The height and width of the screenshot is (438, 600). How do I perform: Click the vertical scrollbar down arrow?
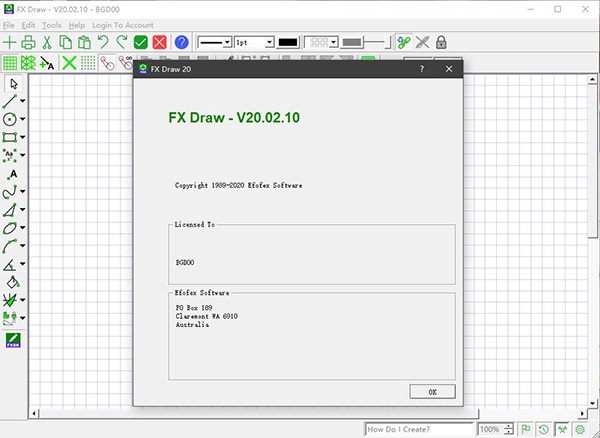pos(593,403)
